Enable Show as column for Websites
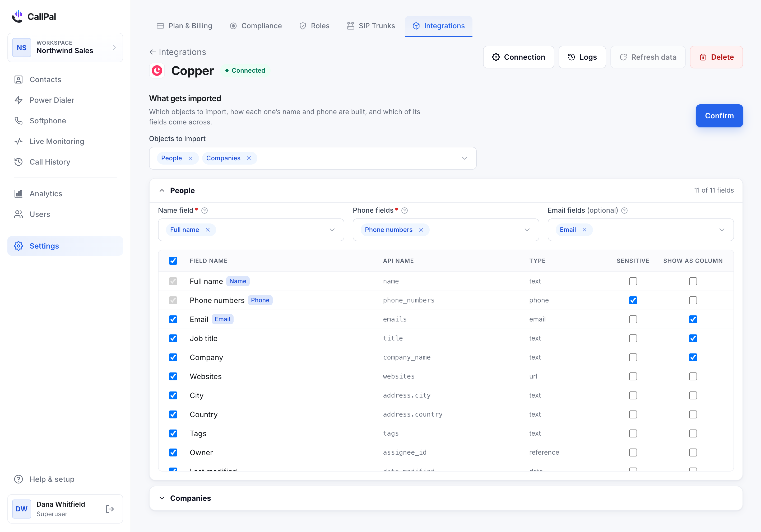Viewport: 761px width, 532px height. 693,376
